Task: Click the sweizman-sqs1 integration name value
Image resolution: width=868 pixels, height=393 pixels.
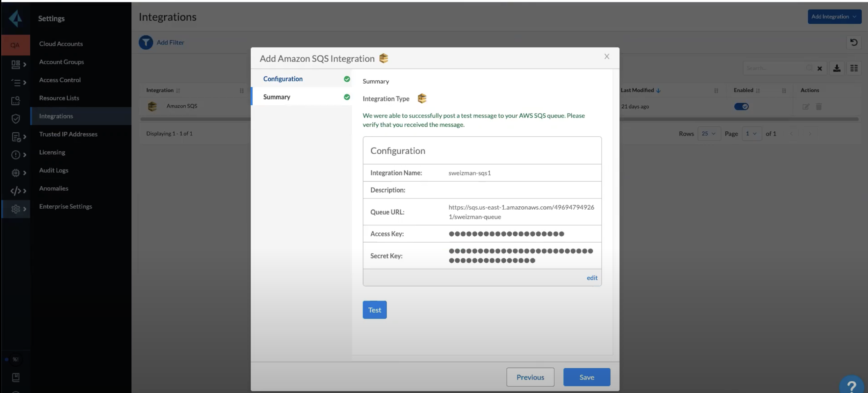Action: pyautogui.click(x=469, y=173)
